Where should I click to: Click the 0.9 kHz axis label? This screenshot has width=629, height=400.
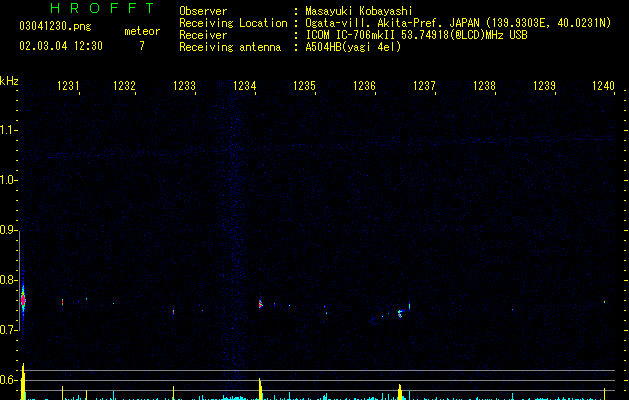(x=8, y=230)
